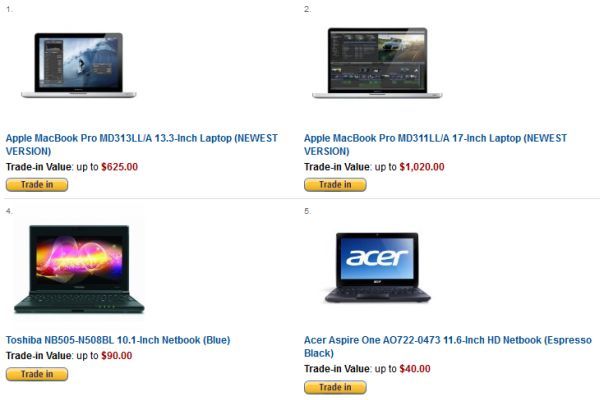
Task: Follow the Apple MacBook Pro MD311LL/A title link
Action: point(435,144)
